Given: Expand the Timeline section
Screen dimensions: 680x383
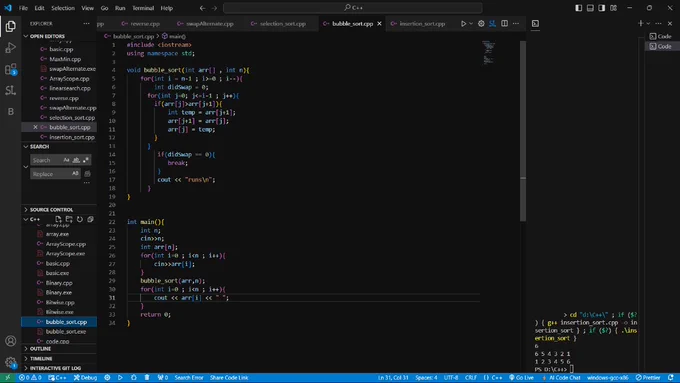Looking at the screenshot, I should 26,358.
